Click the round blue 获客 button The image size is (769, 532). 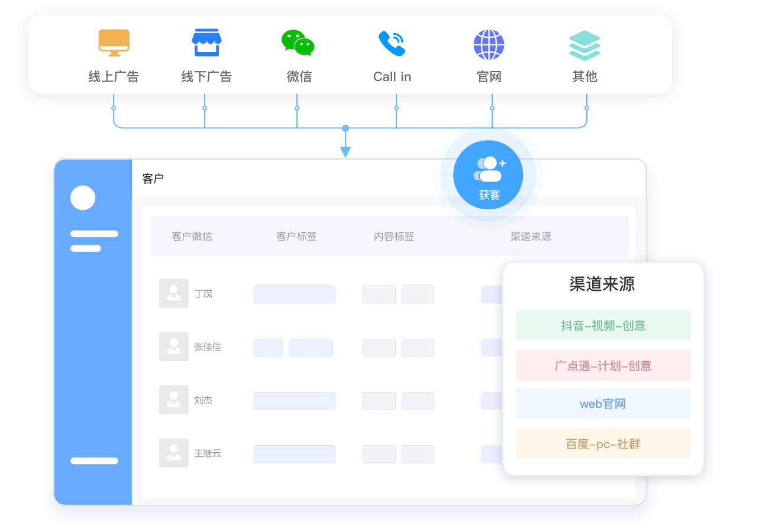pyautogui.click(x=488, y=175)
